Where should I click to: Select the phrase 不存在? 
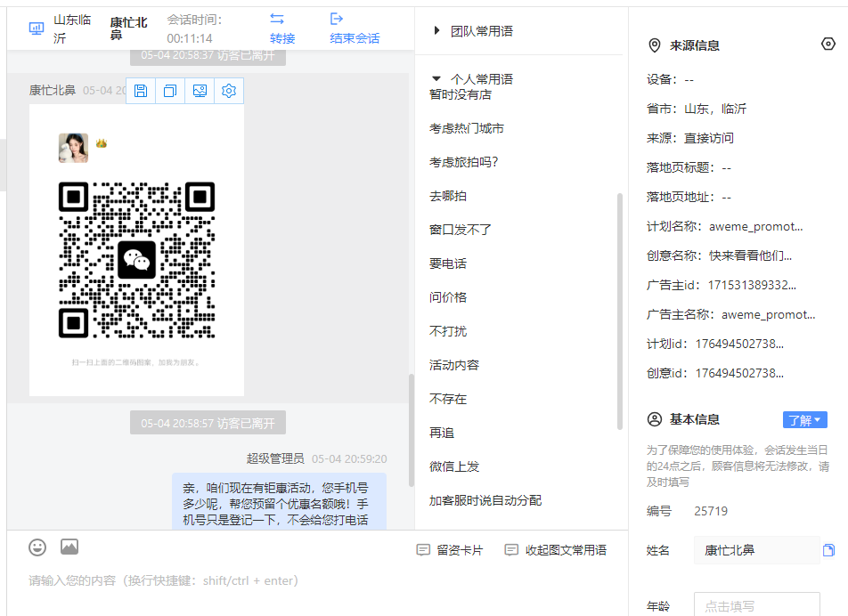coord(448,399)
